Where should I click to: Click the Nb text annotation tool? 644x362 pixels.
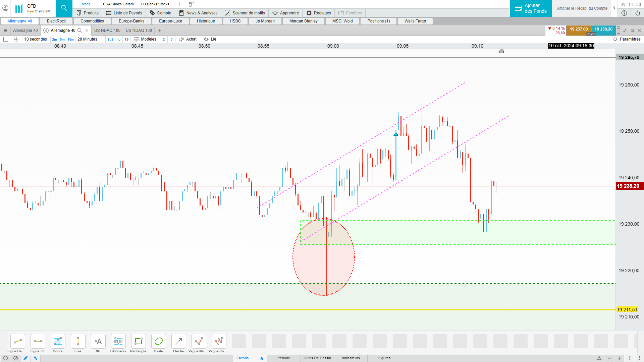98,342
